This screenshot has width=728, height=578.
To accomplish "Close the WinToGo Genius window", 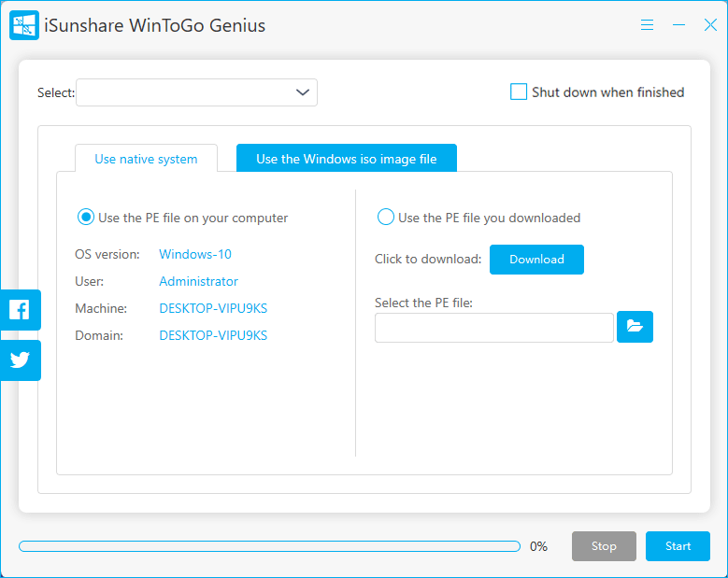I will (x=710, y=25).
